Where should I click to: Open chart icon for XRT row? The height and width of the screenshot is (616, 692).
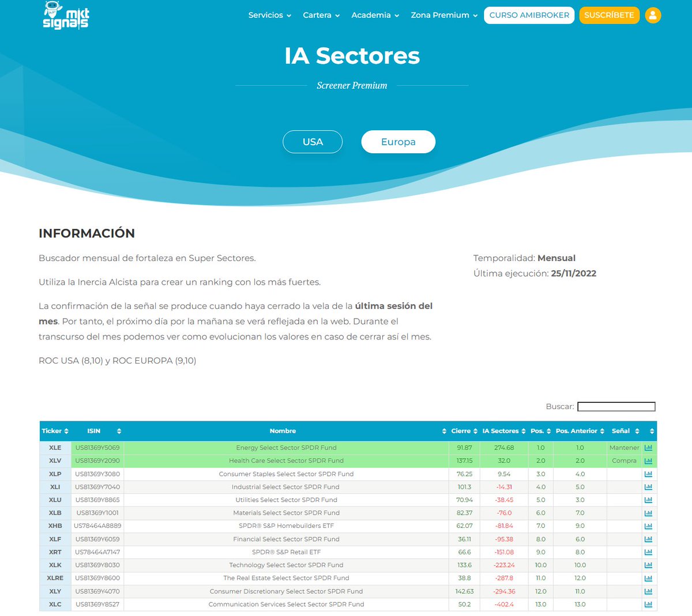(648, 552)
